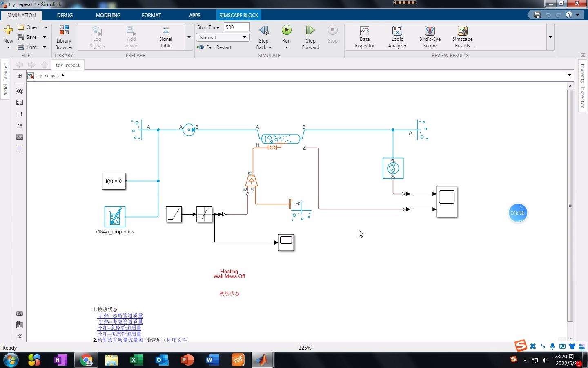Enable Fast Restart
Image resolution: width=588 pixels, height=368 pixels.
point(215,47)
